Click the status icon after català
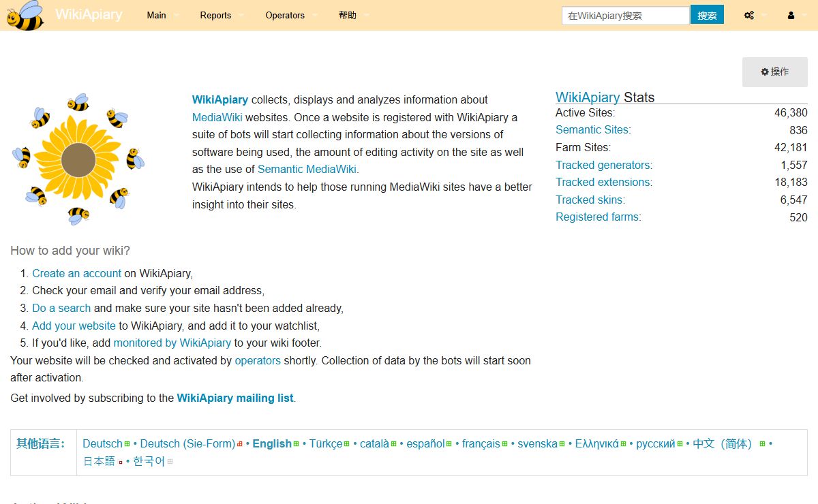Screen dimensions: 818x504 393,444
